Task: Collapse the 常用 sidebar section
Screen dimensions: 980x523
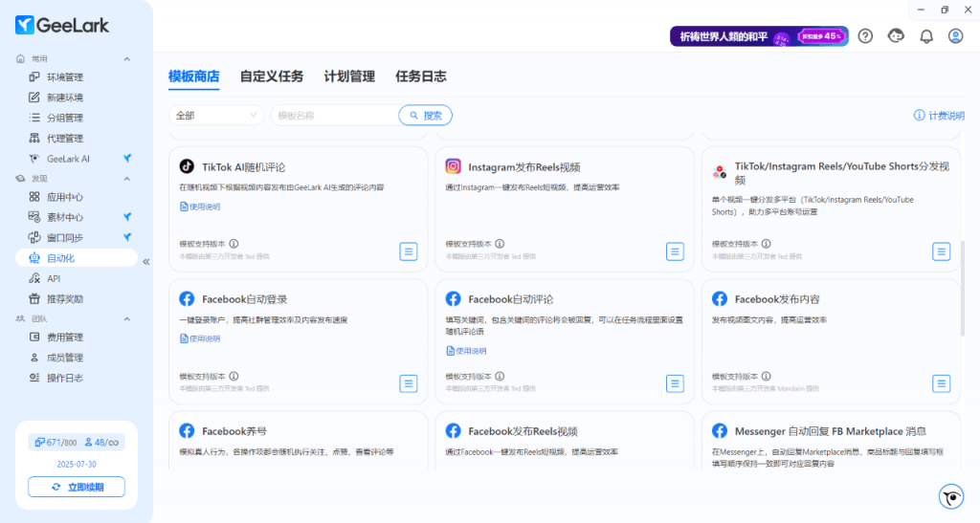Action: click(x=127, y=58)
